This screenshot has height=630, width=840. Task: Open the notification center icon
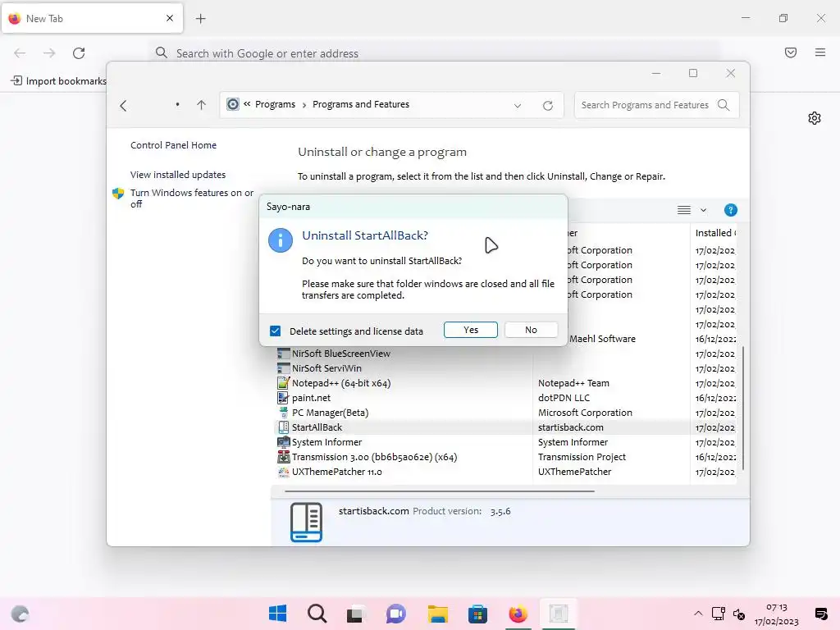[820, 614]
